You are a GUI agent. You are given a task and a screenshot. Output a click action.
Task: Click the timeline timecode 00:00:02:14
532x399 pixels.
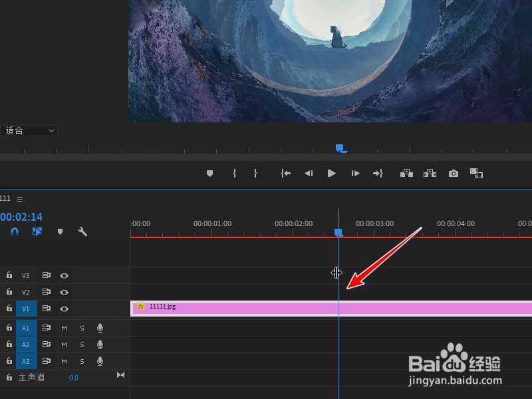click(21, 217)
